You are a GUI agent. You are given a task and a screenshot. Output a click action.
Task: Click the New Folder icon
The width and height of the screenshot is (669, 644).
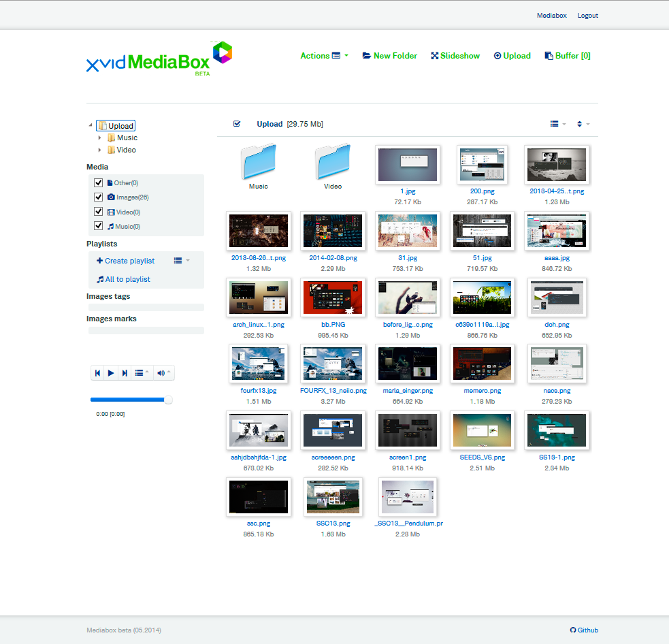pyautogui.click(x=365, y=56)
